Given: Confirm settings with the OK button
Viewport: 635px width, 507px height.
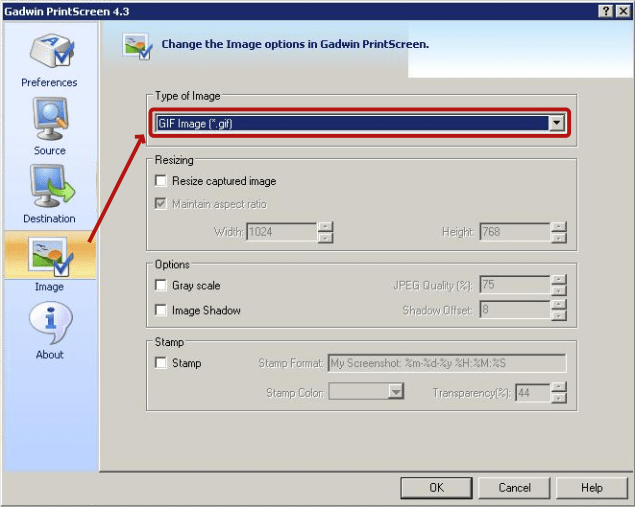Looking at the screenshot, I should [x=436, y=488].
